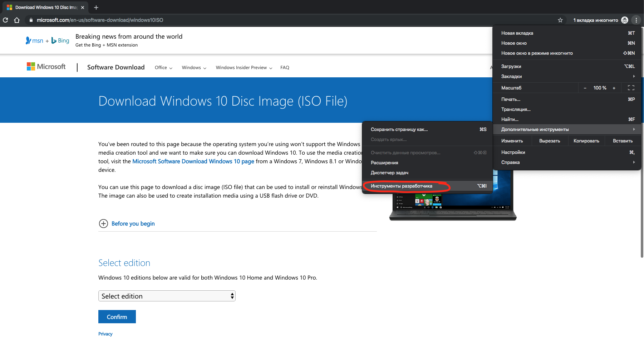Click Копировать in the edit row
The image size is (644, 339).
click(586, 141)
